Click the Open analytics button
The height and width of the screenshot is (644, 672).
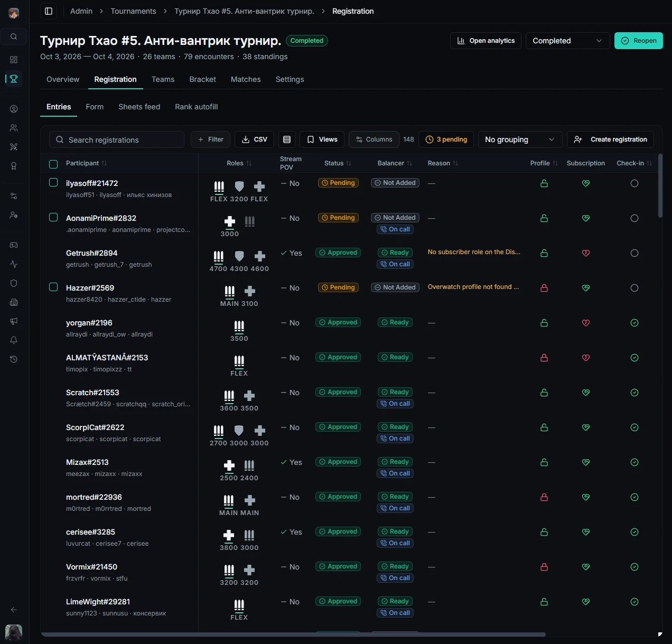click(x=486, y=41)
